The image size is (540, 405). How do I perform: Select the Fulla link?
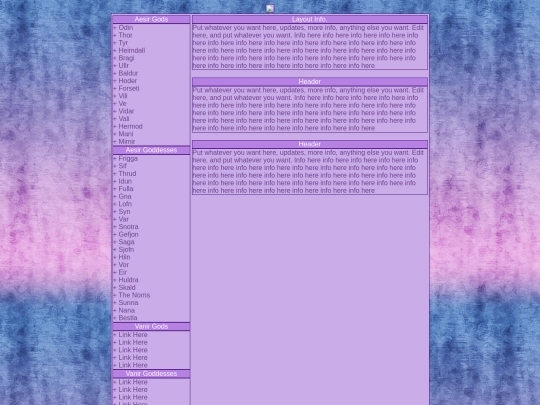click(x=126, y=189)
